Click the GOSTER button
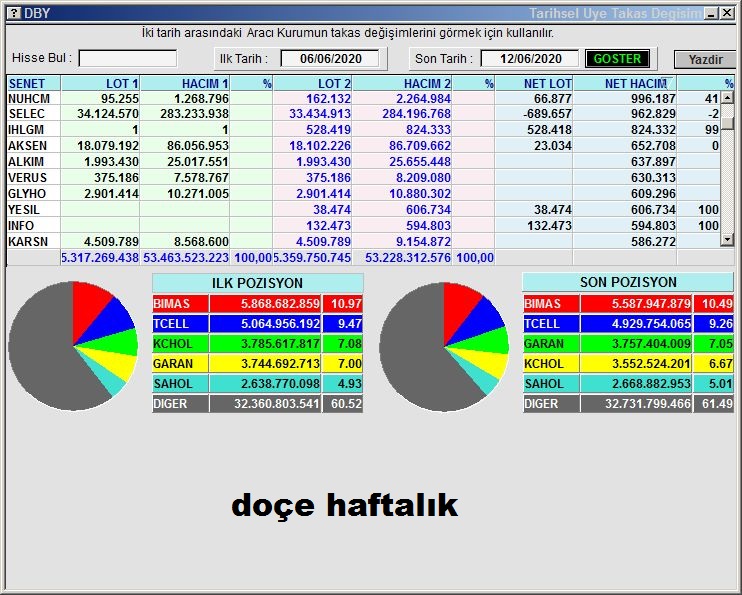The width and height of the screenshot is (742, 595). coord(617,59)
